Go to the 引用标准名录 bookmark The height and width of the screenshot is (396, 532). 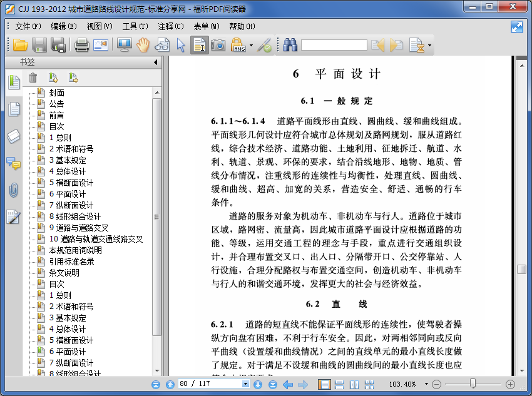click(x=71, y=261)
